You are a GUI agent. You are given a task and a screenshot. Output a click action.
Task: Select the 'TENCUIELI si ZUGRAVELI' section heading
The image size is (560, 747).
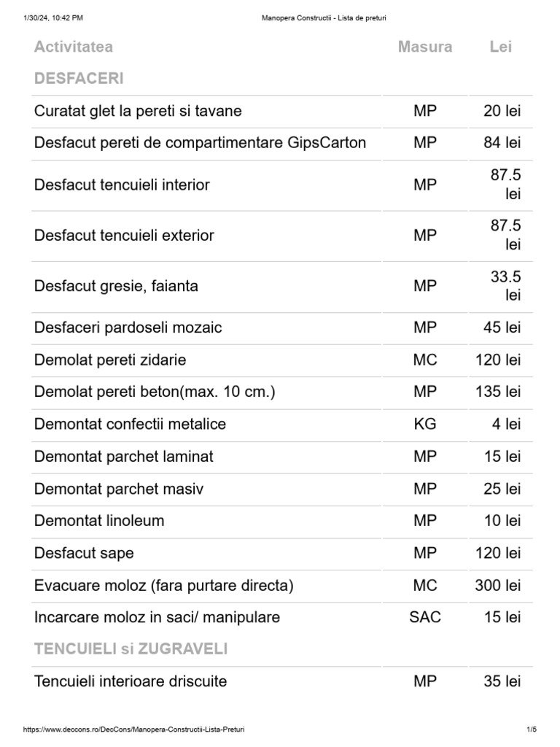click(131, 649)
